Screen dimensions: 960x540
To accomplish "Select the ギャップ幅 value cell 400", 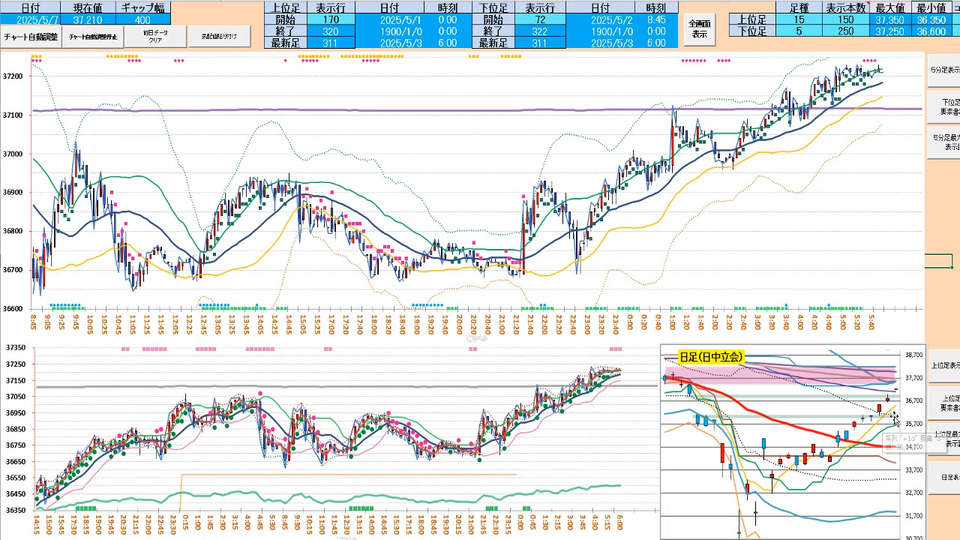I will [x=142, y=20].
